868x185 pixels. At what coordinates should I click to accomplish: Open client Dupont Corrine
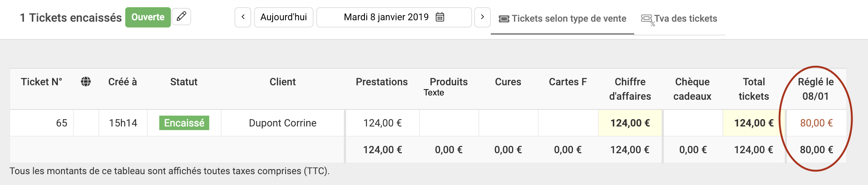coord(283,123)
